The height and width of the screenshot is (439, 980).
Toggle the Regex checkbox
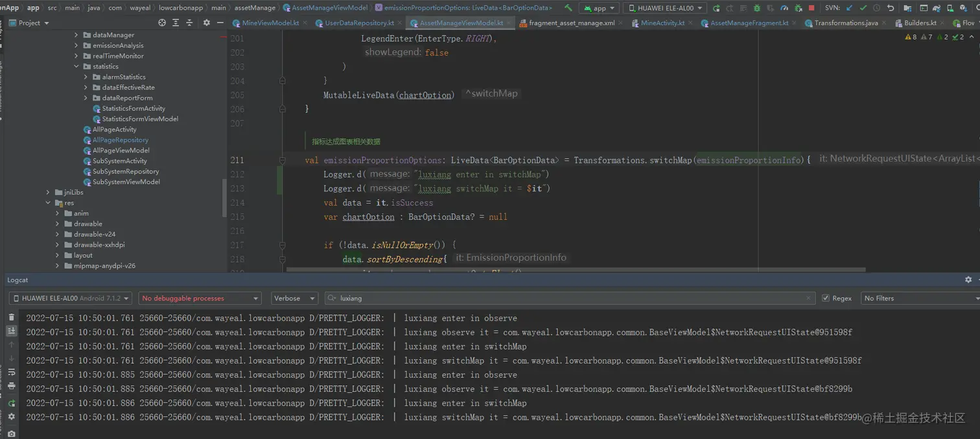click(x=825, y=298)
